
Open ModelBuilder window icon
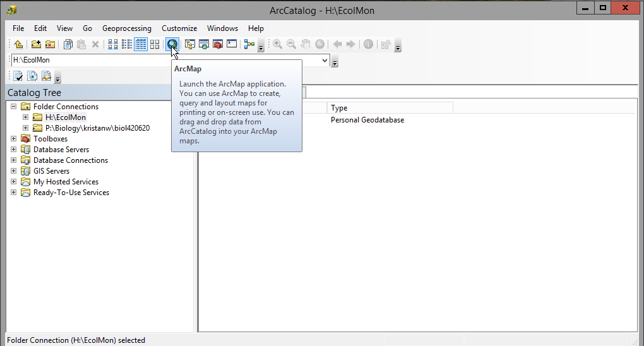[x=249, y=44]
